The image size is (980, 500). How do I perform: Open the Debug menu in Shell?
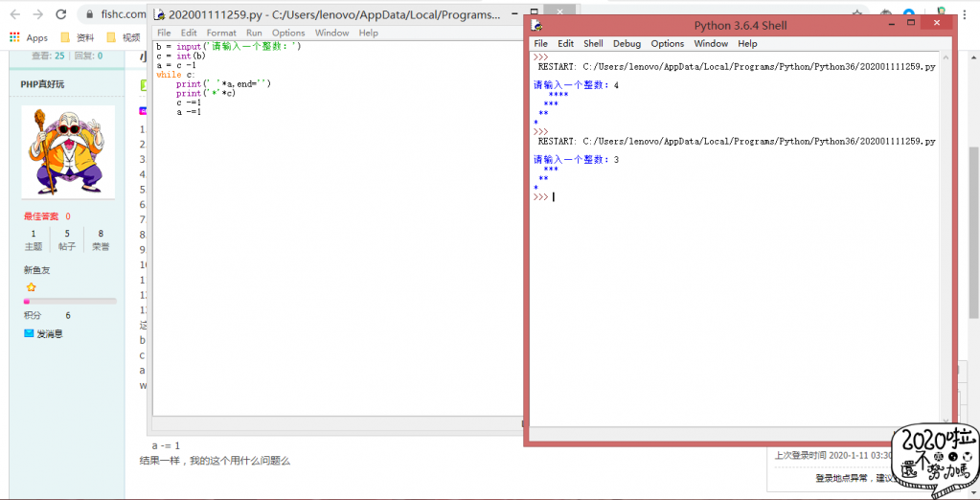[x=627, y=43]
